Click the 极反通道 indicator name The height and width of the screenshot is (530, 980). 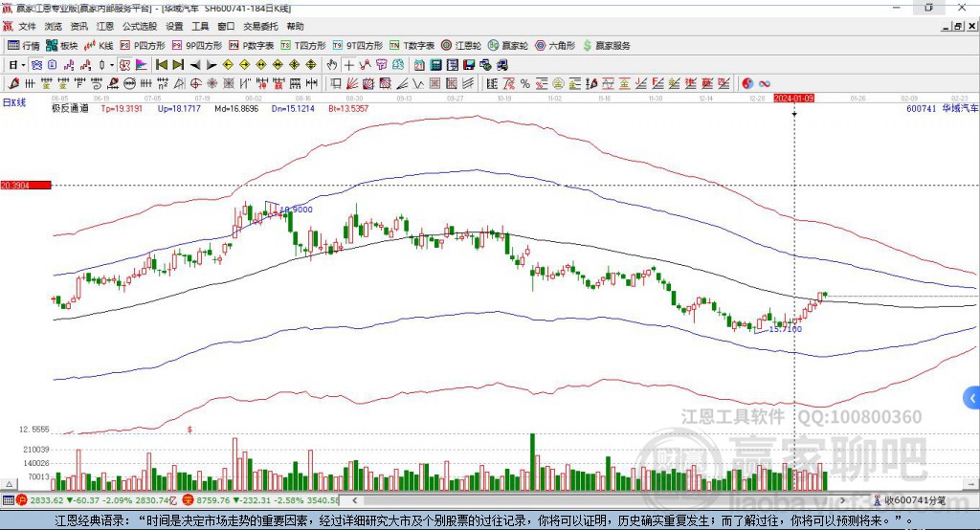pos(70,108)
